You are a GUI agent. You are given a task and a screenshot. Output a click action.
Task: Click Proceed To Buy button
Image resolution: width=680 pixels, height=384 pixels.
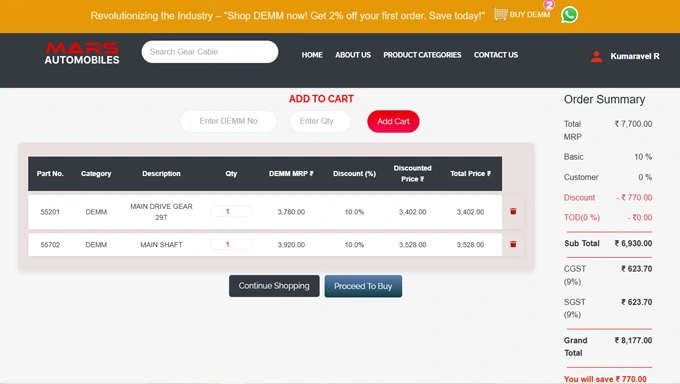(x=363, y=286)
